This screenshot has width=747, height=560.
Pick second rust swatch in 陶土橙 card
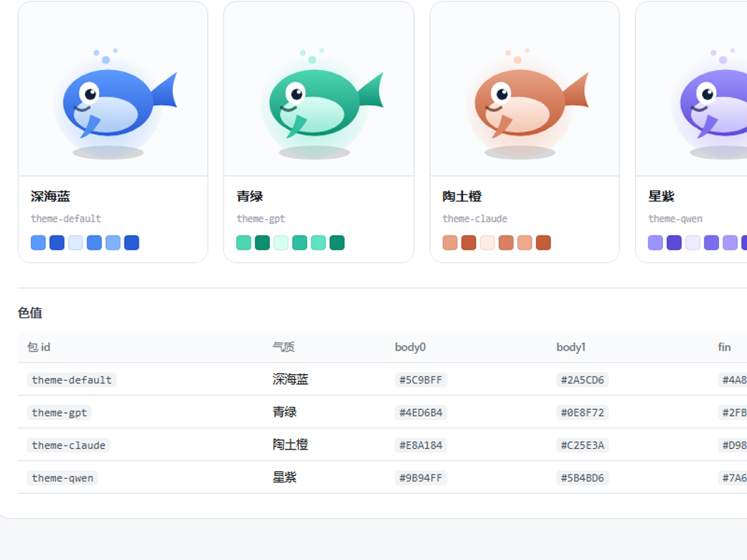click(468, 243)
